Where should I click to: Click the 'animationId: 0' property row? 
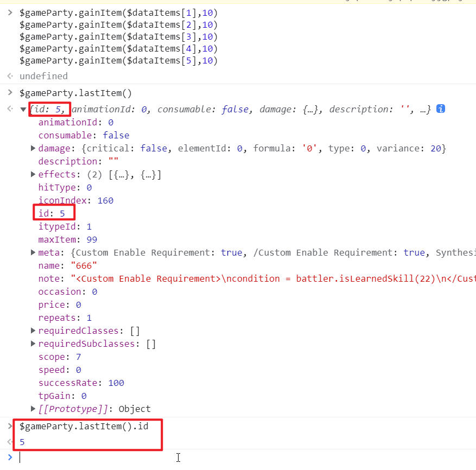(x=76, y=122)
